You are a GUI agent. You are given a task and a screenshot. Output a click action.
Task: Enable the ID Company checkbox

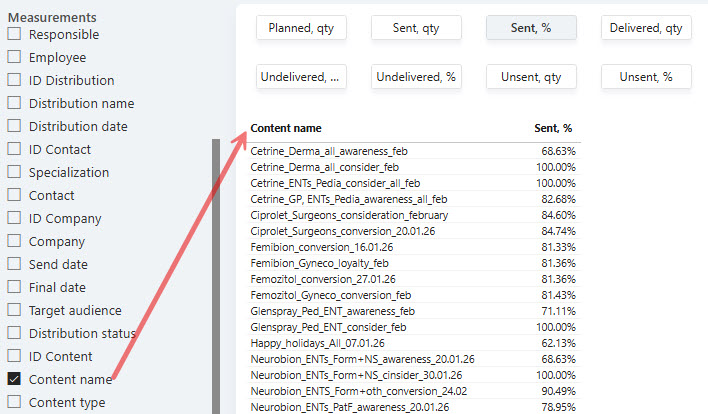[x=14, y=218]
